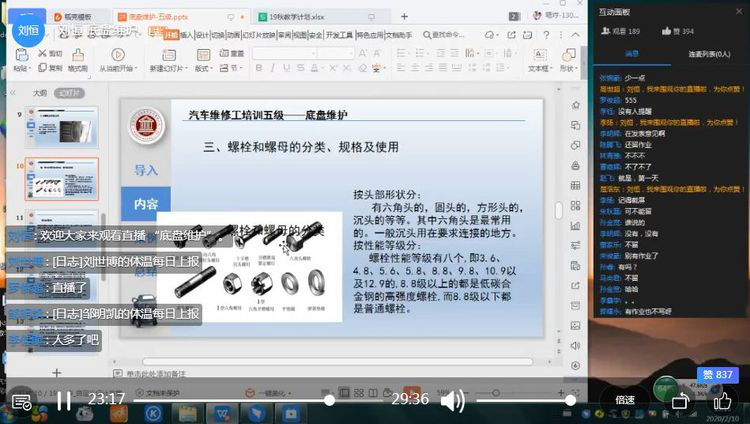Mute the video speaker icon

tap(452, 400)
